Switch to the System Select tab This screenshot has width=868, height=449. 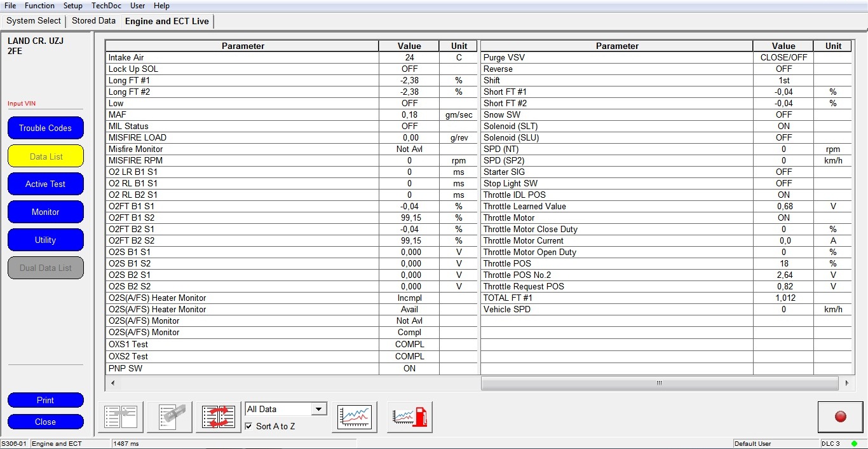pyautogui.click(x=34, y=21)
